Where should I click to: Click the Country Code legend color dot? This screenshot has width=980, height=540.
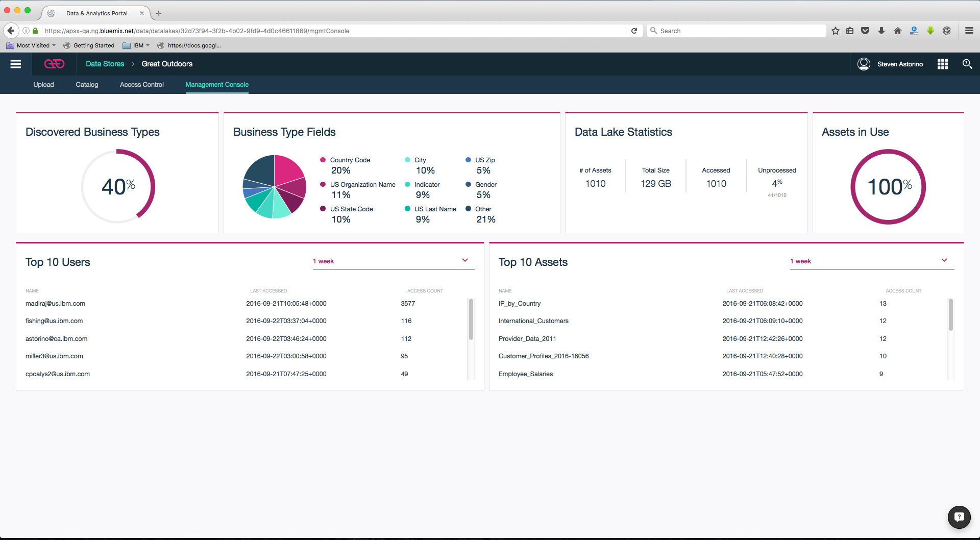tap(323, 160)
